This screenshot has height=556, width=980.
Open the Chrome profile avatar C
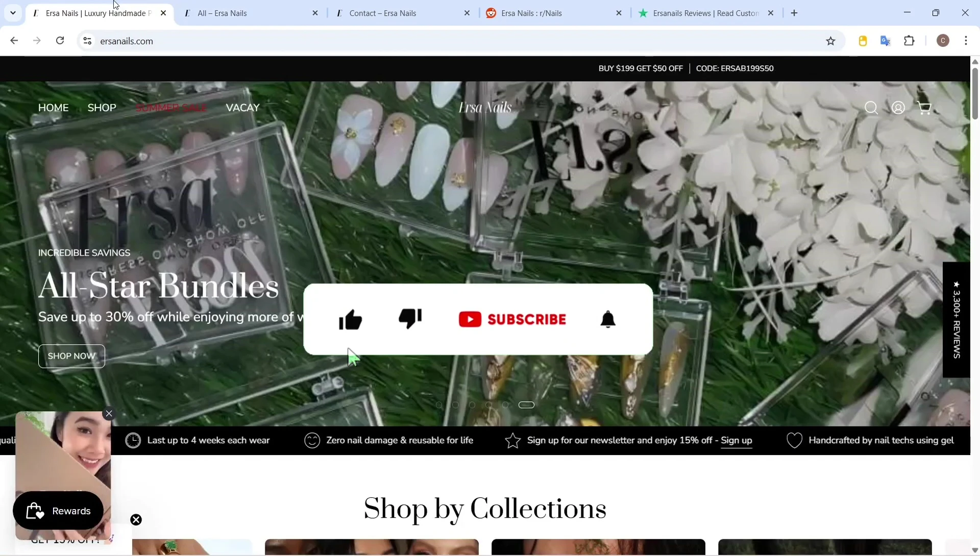[943, 41]
